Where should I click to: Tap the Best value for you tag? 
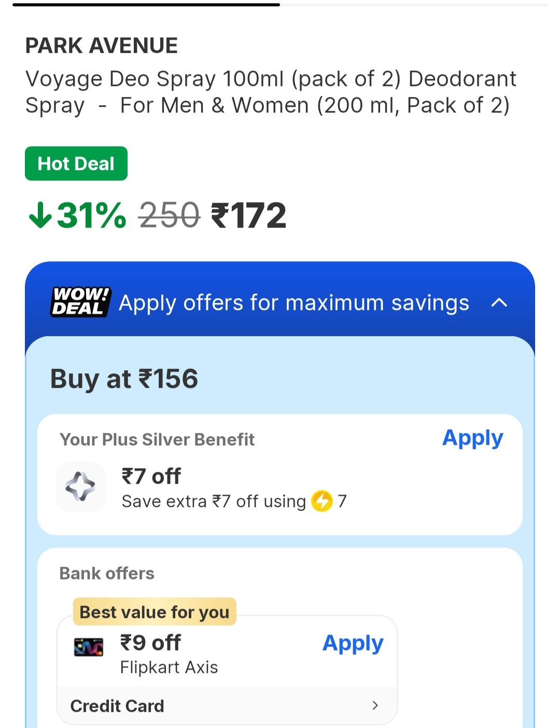pyautogui.click(x=155, y=612)
